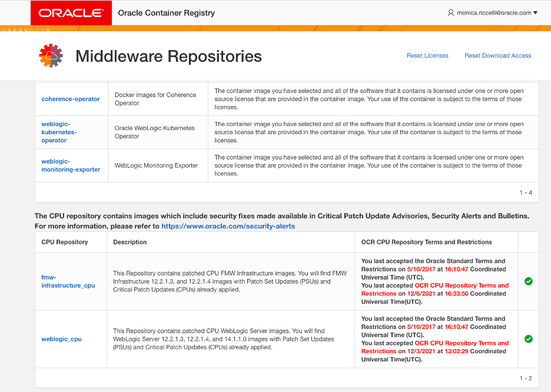This screenshot has width=551, height=392.
Task: Open the weblogic_cpu repository
Action: point(61,339)
